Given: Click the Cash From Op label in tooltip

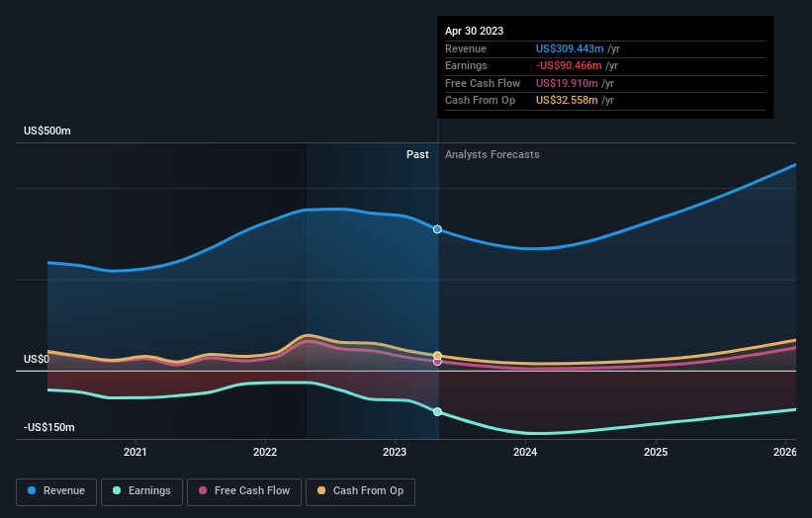Looking at the screenshot, I should pos(480,101).
